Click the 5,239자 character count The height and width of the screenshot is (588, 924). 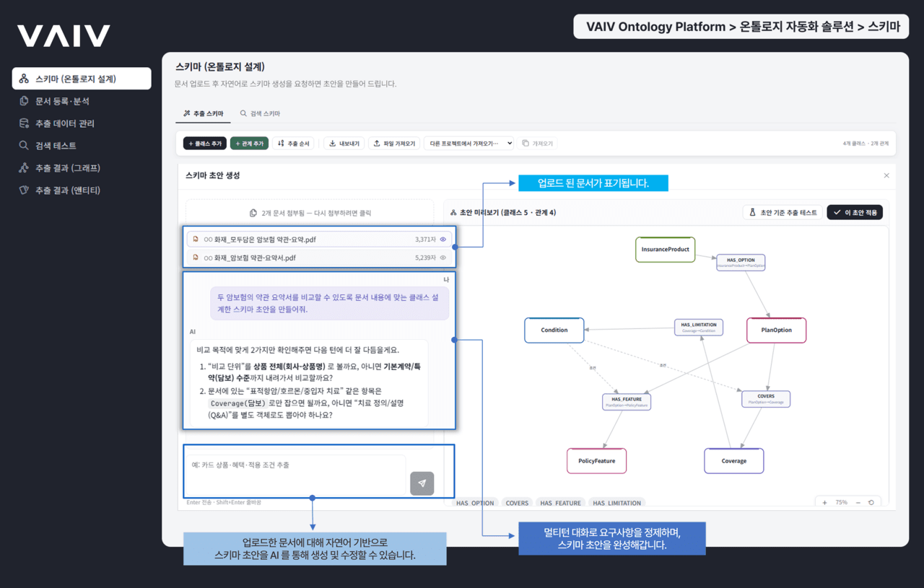(x=425, y=258)
